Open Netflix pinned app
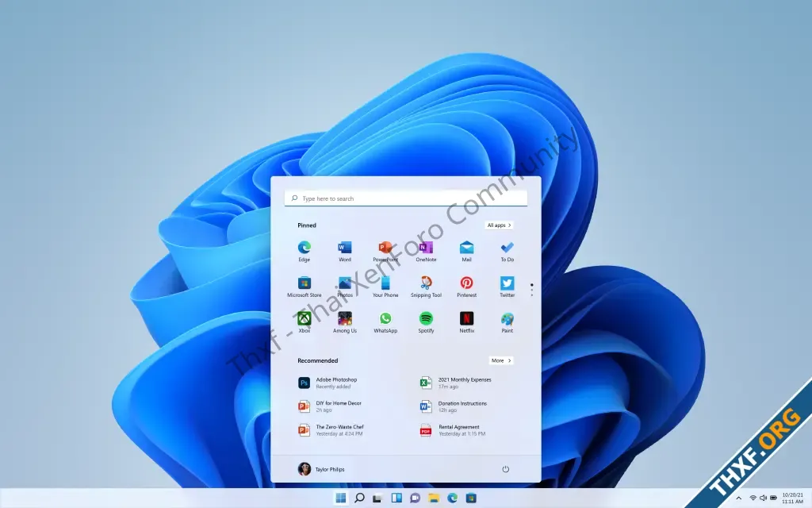The height and width of the screenshot is (508, 812). coord(466,322)
